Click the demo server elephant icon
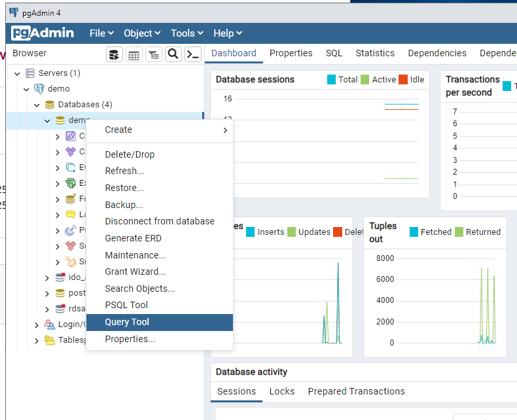 (x=39, y=89)
